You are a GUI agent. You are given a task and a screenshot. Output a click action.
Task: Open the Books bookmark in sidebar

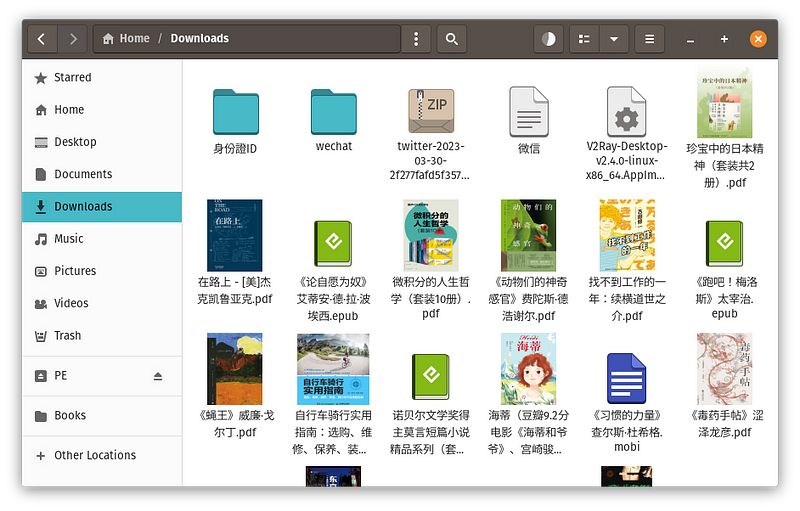point(102,416)
